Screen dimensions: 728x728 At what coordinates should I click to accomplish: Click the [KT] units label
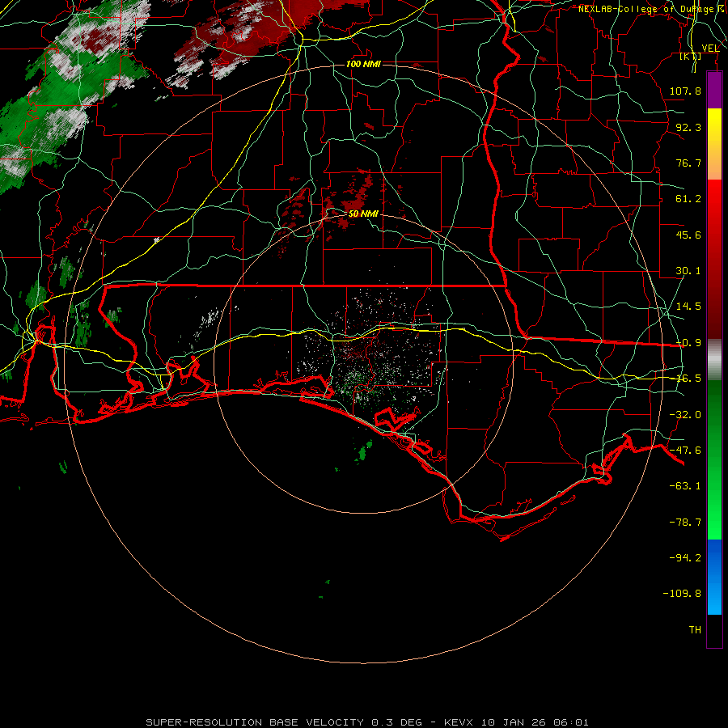691,56
